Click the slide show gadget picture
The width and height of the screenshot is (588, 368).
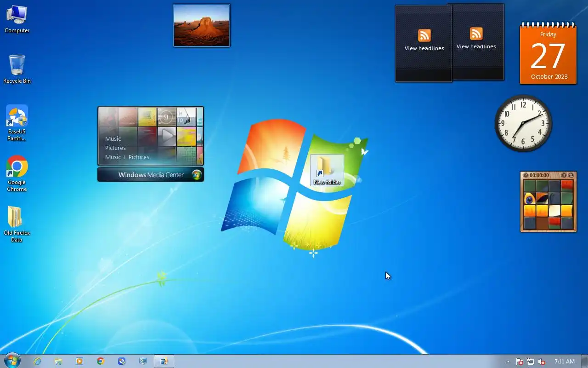click(x=202, y=25)
